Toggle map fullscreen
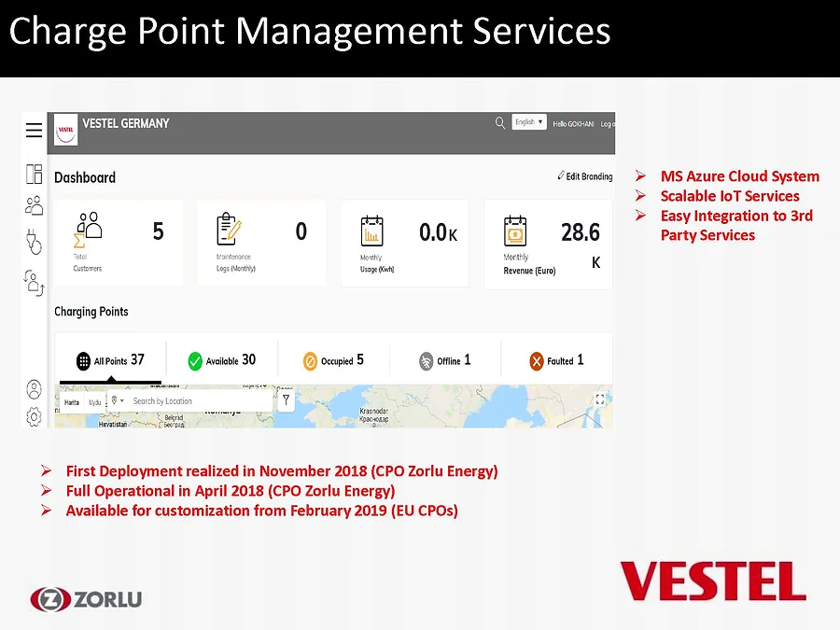The height and width of the screenshot is (630, 840). point(600,399)
